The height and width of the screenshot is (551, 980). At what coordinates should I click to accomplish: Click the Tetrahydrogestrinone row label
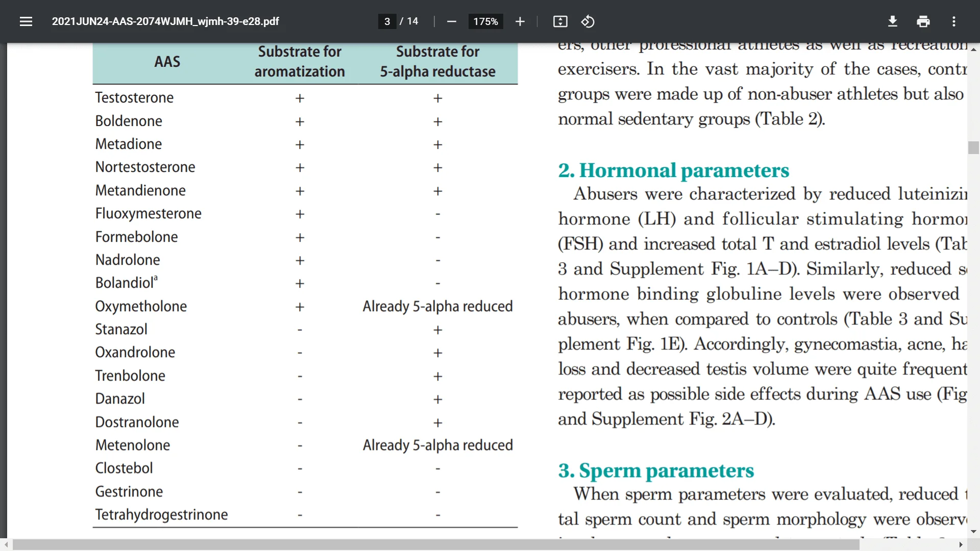pyautogui.click(x=161, y=515)
